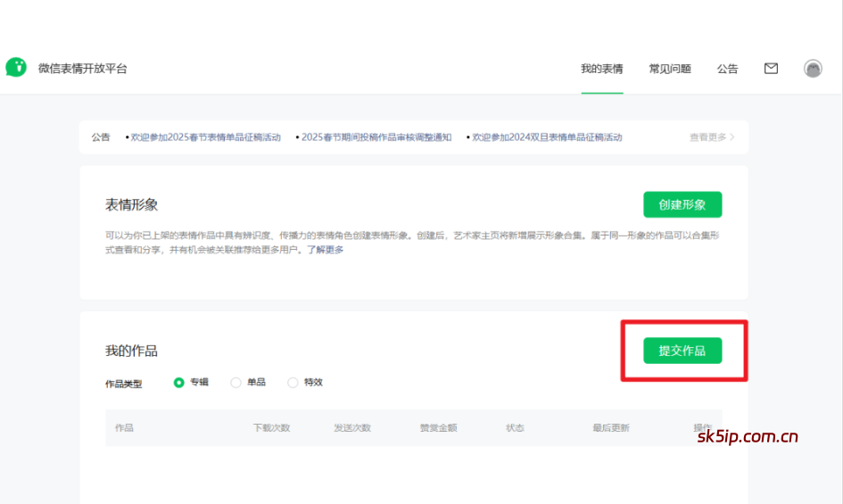Select the 单品 radio button
Image resolution: width=843 pixels, height=504 pixels.
point(236,383)
